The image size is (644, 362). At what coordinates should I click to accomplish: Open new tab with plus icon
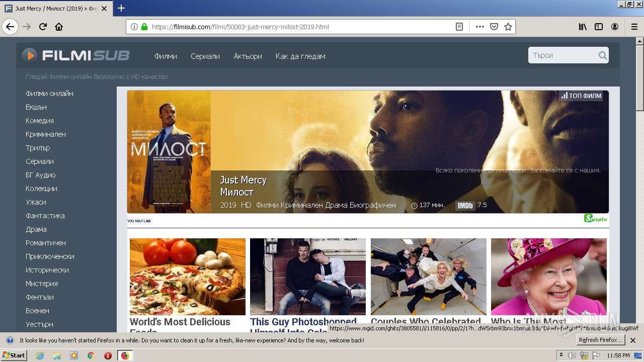click(121, 8)
